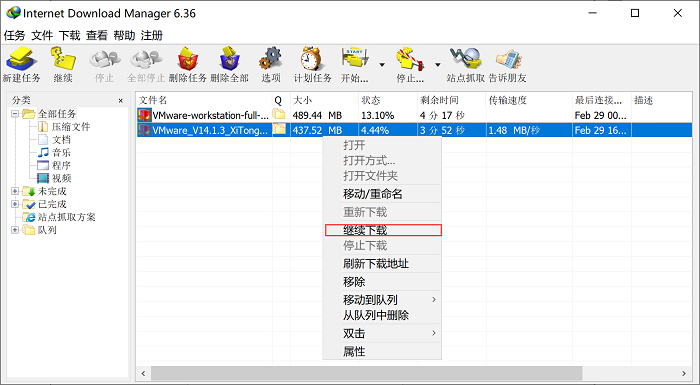Click the scrollbar right arrow
Screen dimensions: 700x385
(x=684, y=373)
